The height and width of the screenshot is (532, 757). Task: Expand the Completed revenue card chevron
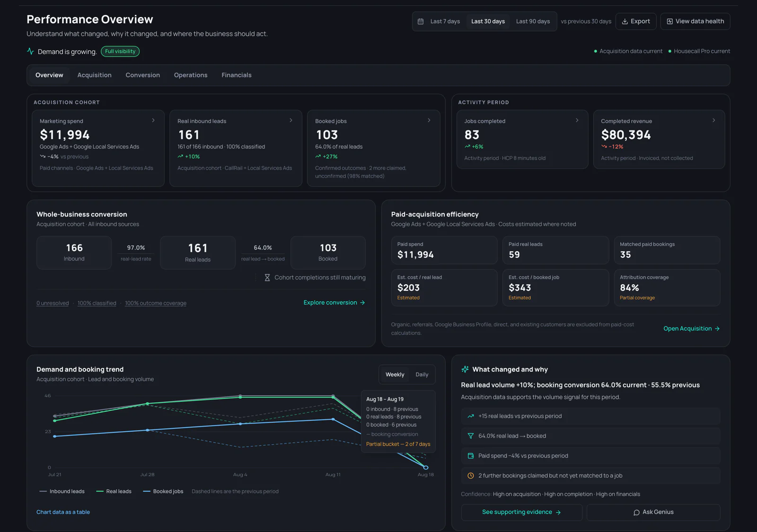pyautogui.click(x=714, y=121)
